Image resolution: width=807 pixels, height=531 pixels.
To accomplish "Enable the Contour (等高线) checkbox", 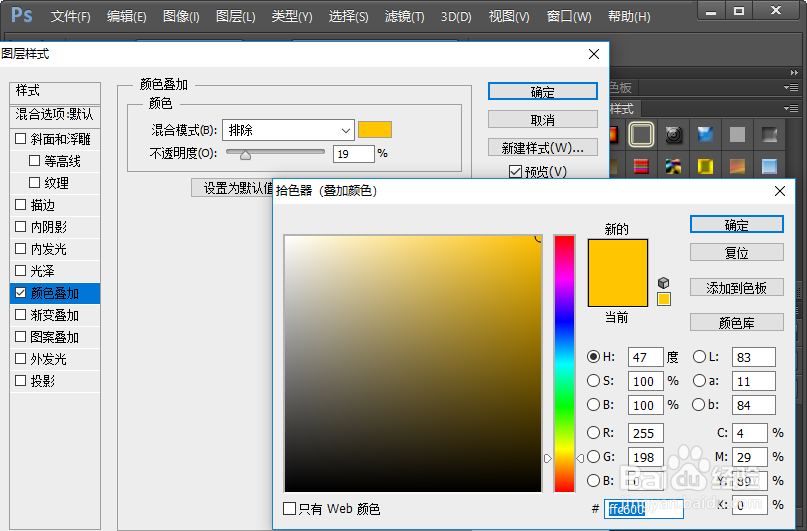I will [34, 161].
